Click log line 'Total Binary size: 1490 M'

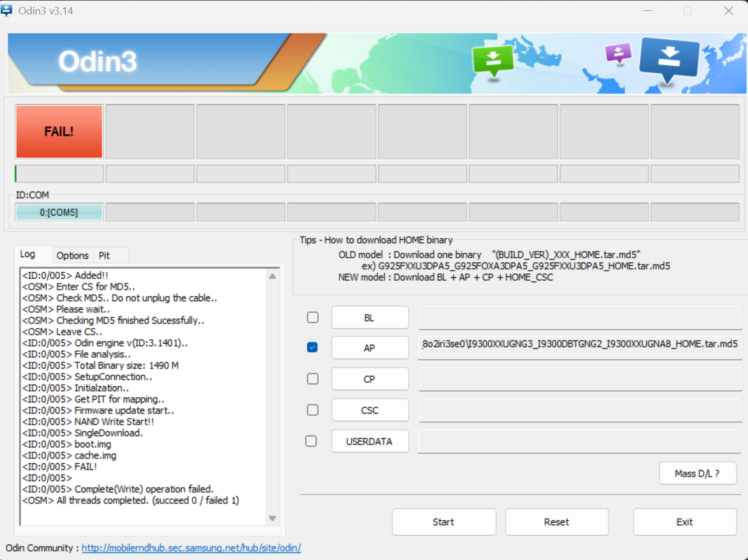coord(100,365)
